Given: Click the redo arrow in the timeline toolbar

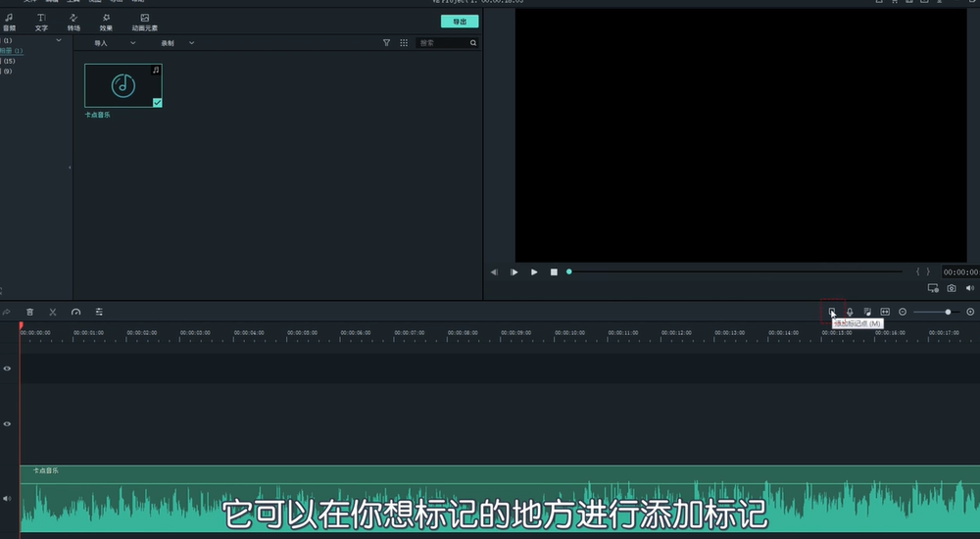Looking at the screenshot, I should [x=6, y=312].
